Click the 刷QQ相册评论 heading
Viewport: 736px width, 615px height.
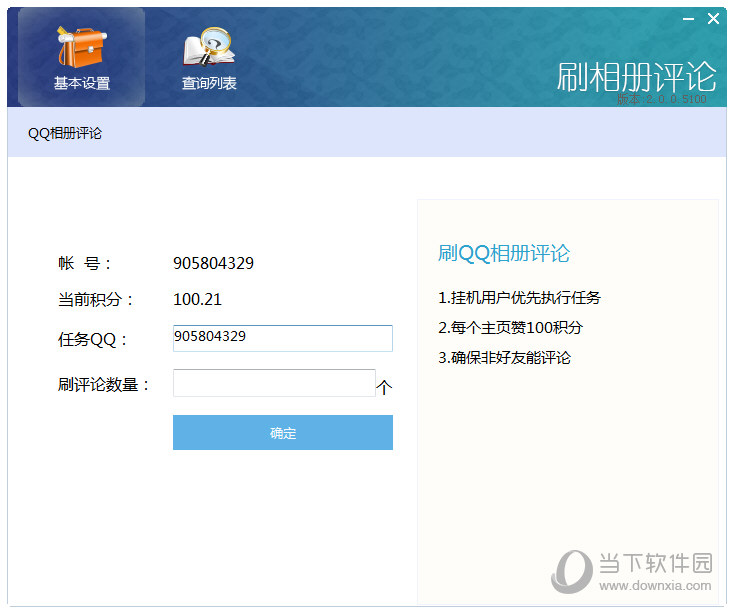(x=504, y=254)
